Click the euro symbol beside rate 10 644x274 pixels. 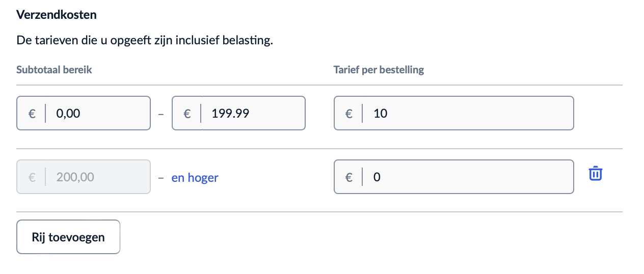coord(349,114)
